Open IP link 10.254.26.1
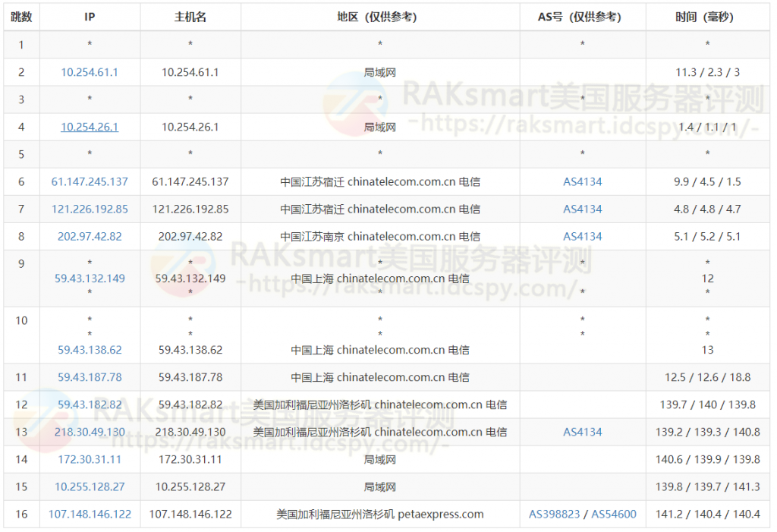 coord(90,127)
